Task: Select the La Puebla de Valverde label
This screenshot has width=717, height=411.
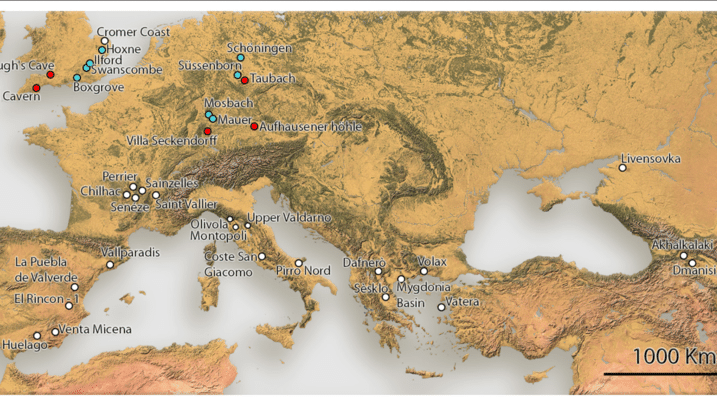Action: (46, 270)
